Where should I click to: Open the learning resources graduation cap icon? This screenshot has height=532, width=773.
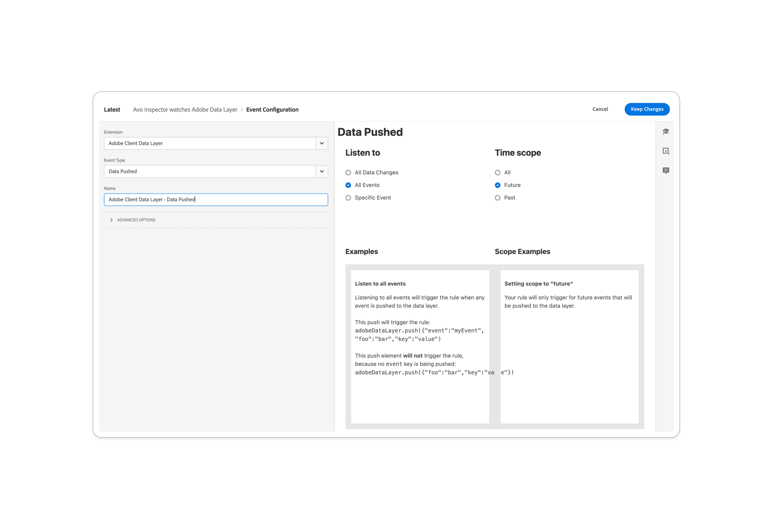[666, 131]
